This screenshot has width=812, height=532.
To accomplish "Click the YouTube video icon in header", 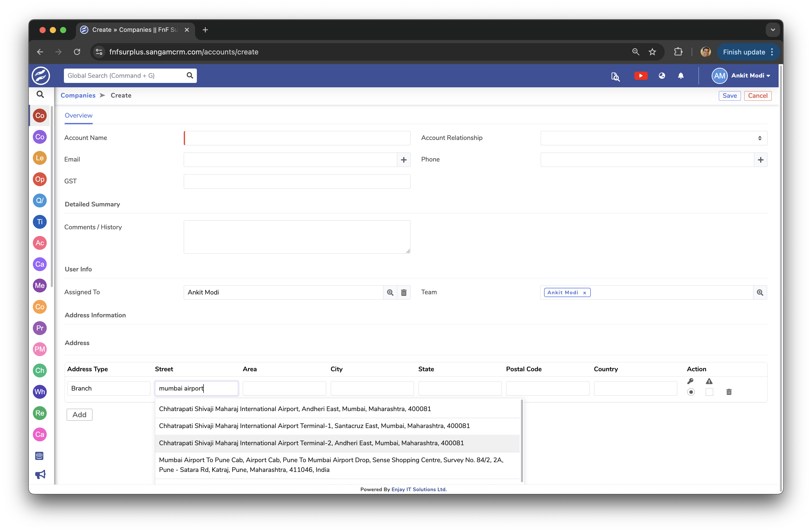I will pos(640,76).
